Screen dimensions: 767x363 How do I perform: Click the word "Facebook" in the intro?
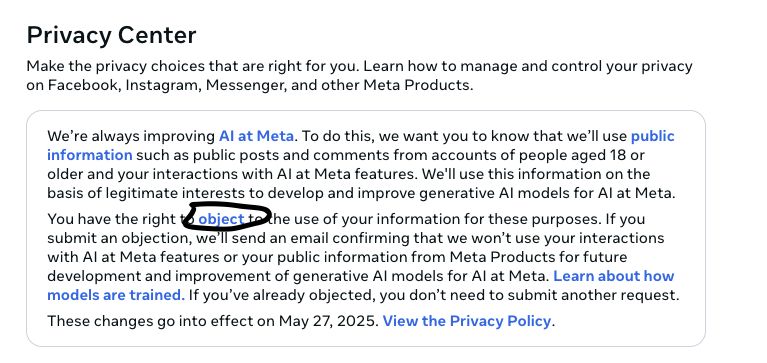point(83,86)
